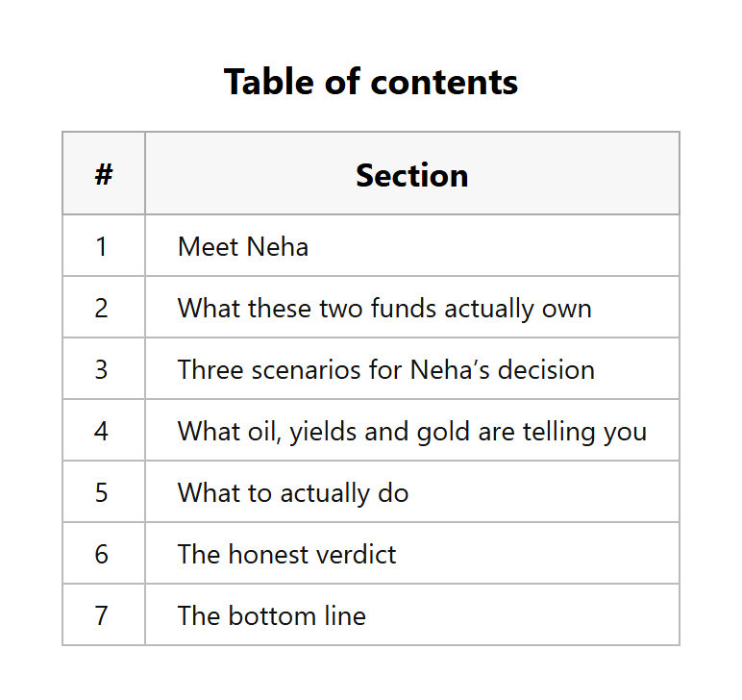The height and width of the screenshot is (700, 742).
Task: Open the 'Meet Neha' section
Action: pos(243,246)
